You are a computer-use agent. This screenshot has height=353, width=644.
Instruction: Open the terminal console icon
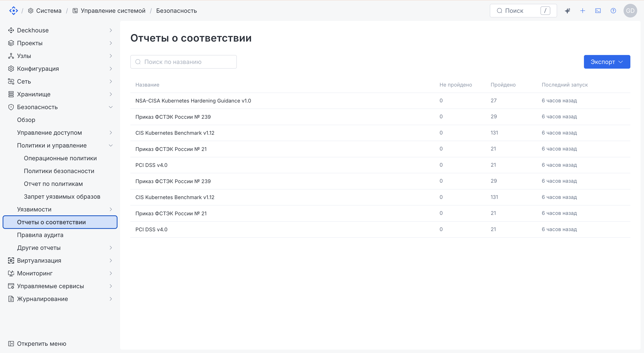[x=598, y=11]
